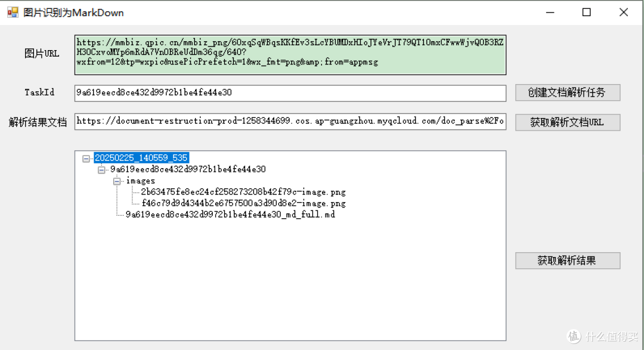The image size is (644, 350).
Task: Click the 图片URL label
Action: [x=42, y=54]
